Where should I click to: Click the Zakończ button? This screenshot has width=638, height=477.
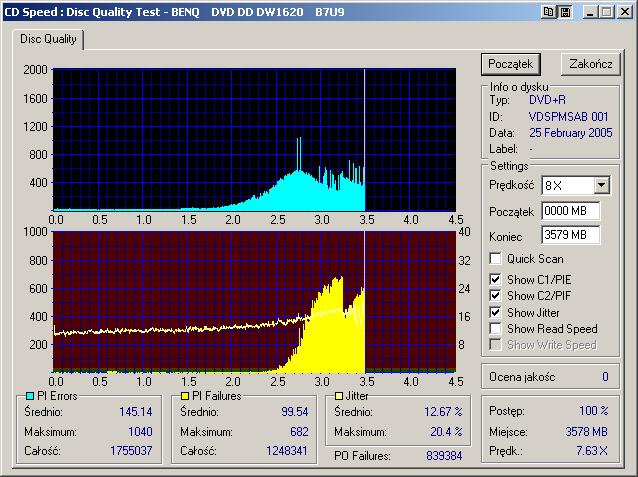click(591, 64)
